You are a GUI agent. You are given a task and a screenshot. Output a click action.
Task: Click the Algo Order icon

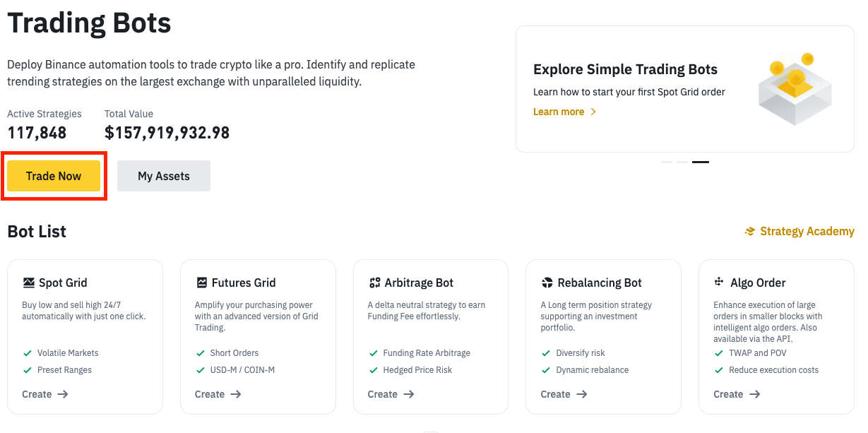coord(720,282)
